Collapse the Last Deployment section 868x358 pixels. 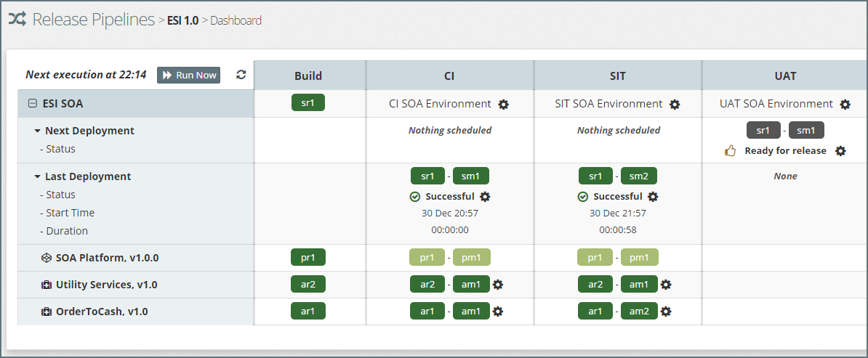pos(37,176)
